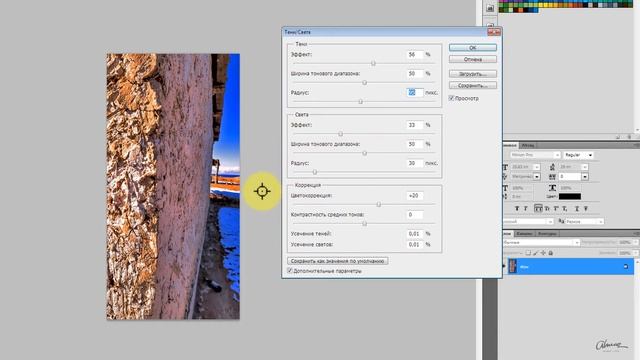Click the lock all padlock icon
This screenshot has width=640, height=360.
tap(551, 253)
